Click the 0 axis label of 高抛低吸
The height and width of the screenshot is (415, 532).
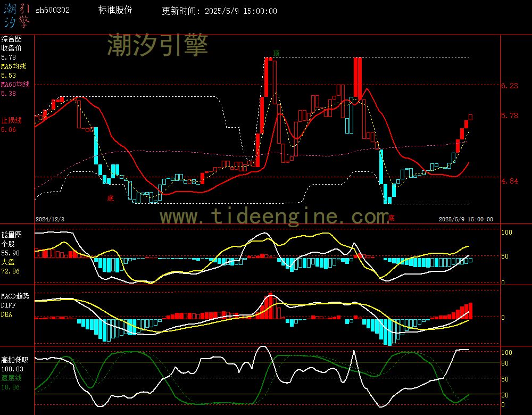point(503,405)
